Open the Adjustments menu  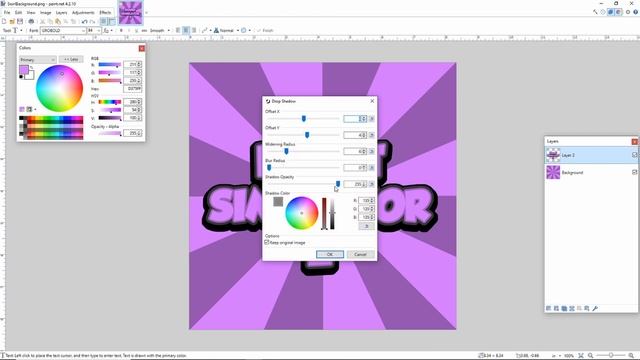tap(83, 13)
